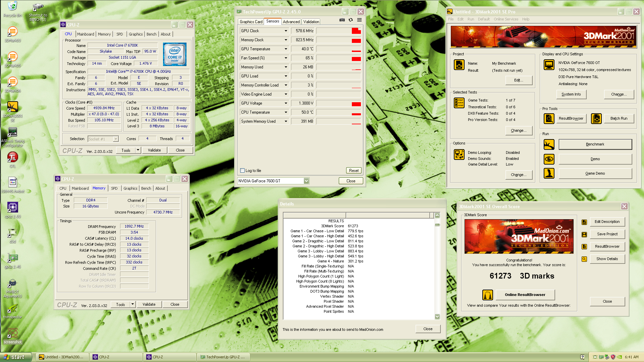Screen dimensions: 644x362
Task: Open the GPU-Z Graphics Card tab
Action: click(251, 22)
